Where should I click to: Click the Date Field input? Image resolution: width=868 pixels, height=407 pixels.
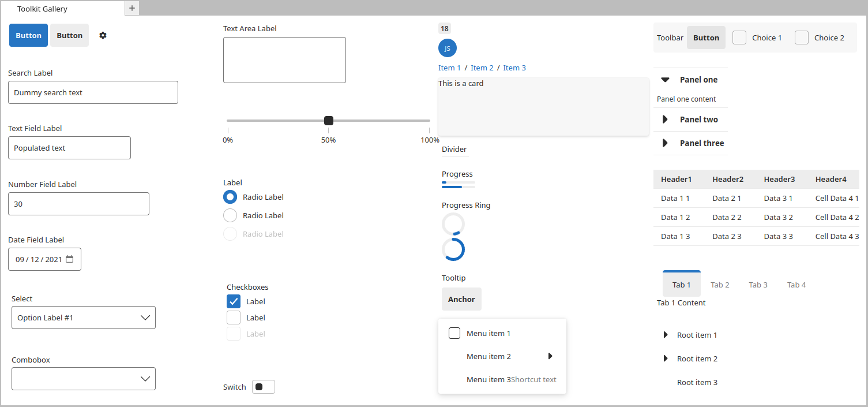(44, 259)
